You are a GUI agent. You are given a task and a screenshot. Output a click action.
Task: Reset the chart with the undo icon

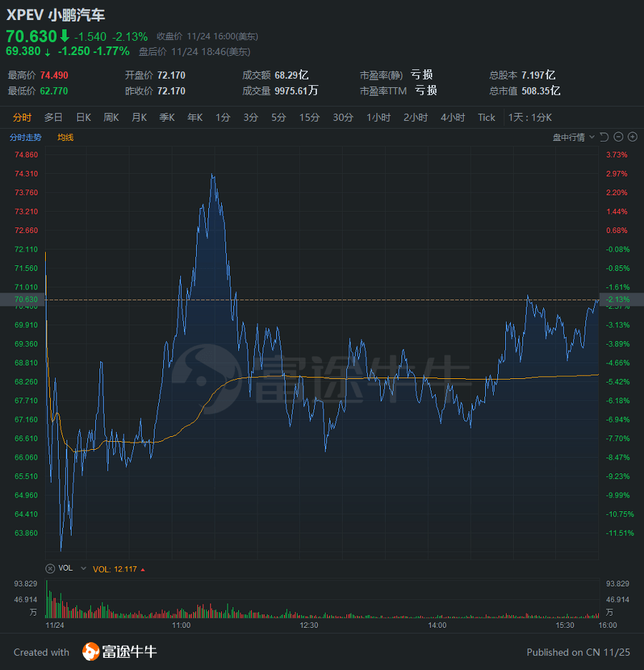(604, 137)
